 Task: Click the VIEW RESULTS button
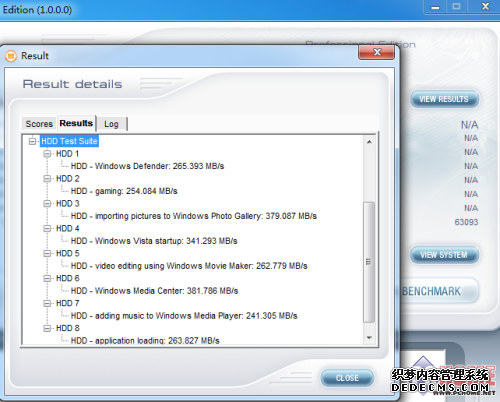[x=444, y=99]
